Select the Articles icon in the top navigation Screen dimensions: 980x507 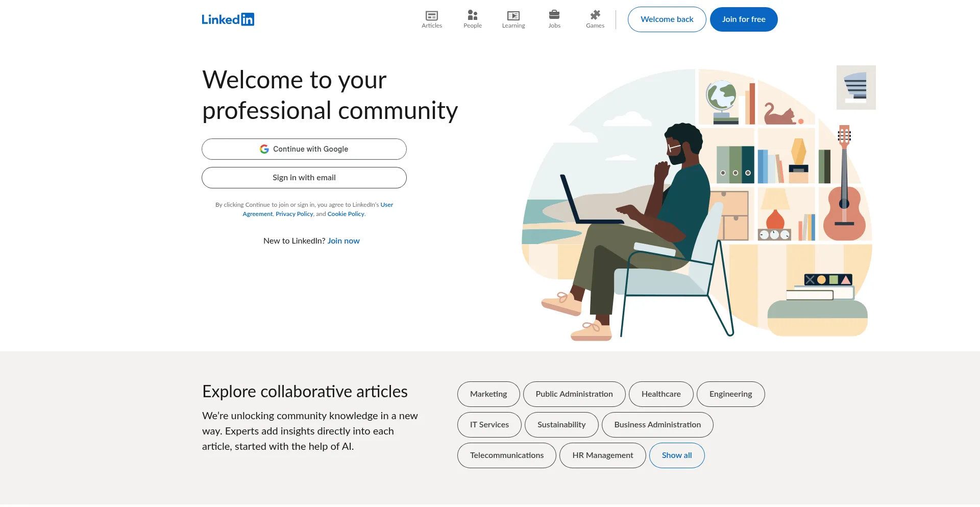coord(431,15)
